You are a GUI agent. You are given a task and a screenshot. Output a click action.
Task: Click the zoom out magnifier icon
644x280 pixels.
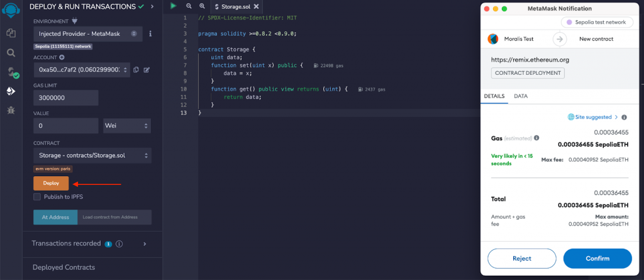click(189, 6)
